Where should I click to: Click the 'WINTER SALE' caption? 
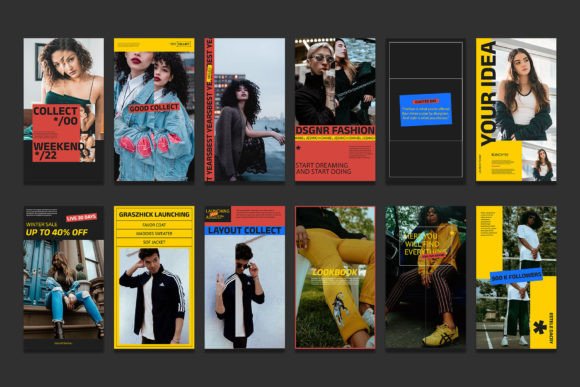[41, 224]
